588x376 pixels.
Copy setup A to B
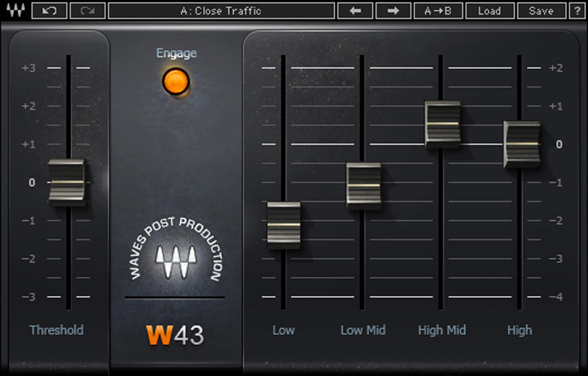point(438,10)
